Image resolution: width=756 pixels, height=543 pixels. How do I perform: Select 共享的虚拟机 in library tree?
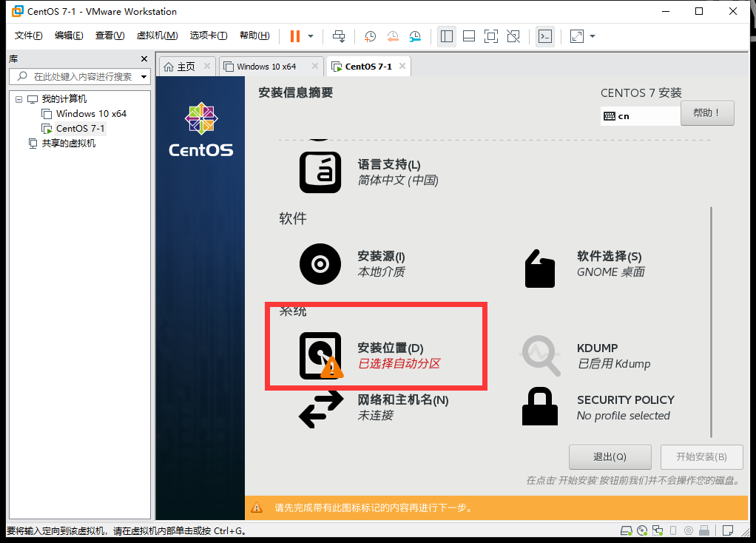tap(61, 144)
